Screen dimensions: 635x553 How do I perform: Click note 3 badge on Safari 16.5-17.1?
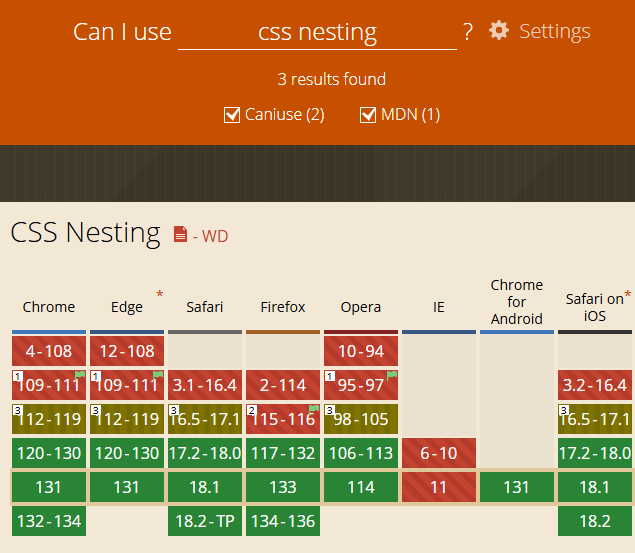point(173,410)
